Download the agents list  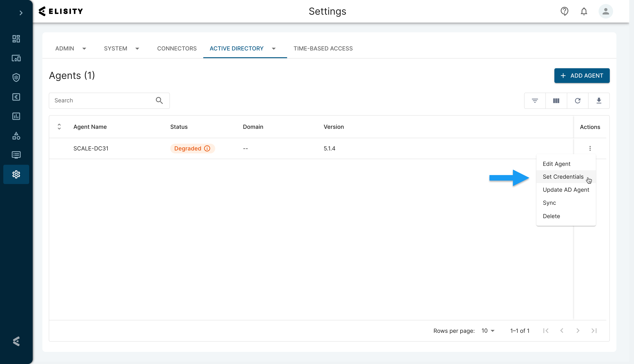(599, 101)
